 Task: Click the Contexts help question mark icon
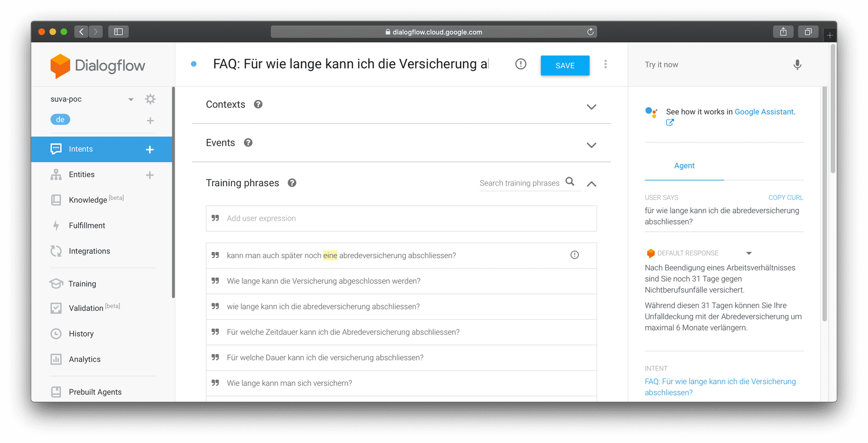coord(258,104)
